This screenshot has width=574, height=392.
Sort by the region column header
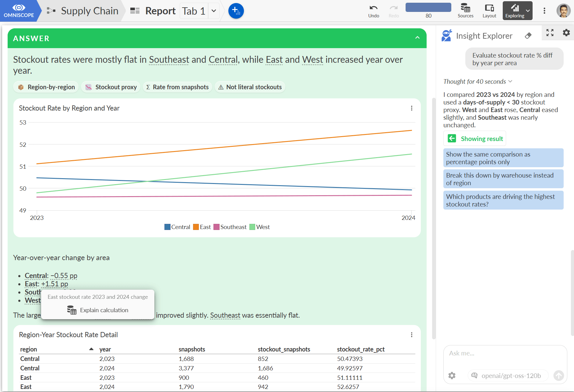pyautogui.click(x=29, y=349)
